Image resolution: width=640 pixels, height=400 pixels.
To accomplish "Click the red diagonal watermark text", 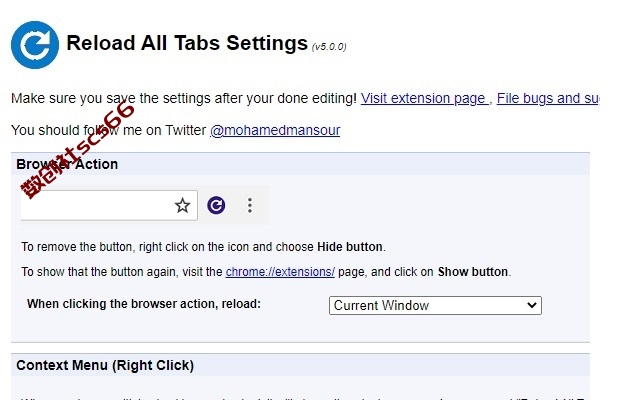I will pyautogui.click(x=78, y=150).
